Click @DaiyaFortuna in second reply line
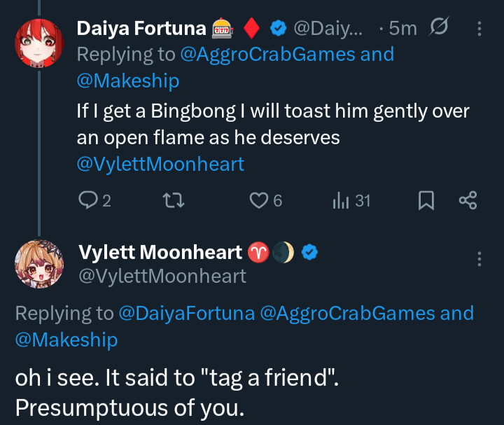 (x=187, y=313)
